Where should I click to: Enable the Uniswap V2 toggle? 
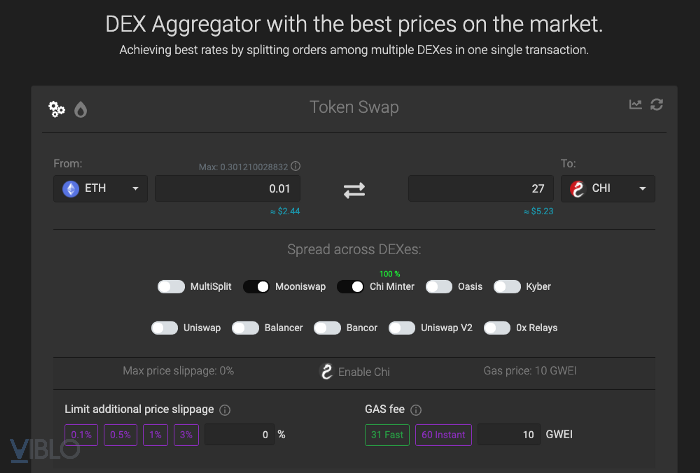[x=402, y=327]
